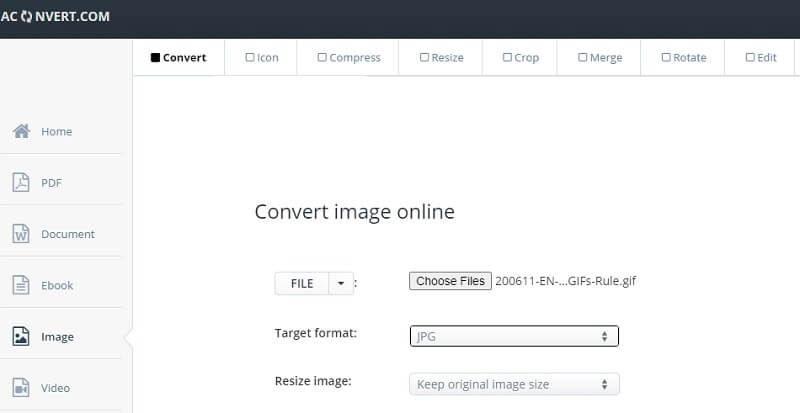Screen dimensions: 800x413
Task: Go to the Edit tab
Action: click(x=761, y=58)
